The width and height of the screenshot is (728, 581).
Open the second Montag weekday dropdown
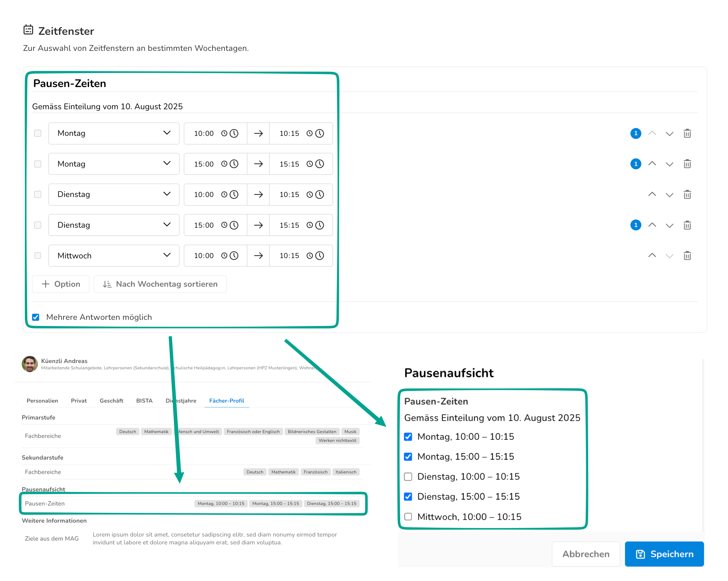[114, 164]
